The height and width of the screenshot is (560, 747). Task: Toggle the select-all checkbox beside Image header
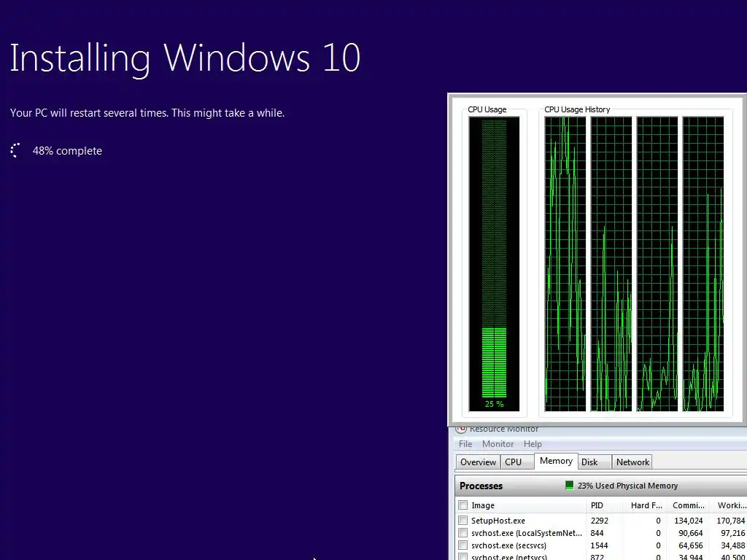click(462, 505)
